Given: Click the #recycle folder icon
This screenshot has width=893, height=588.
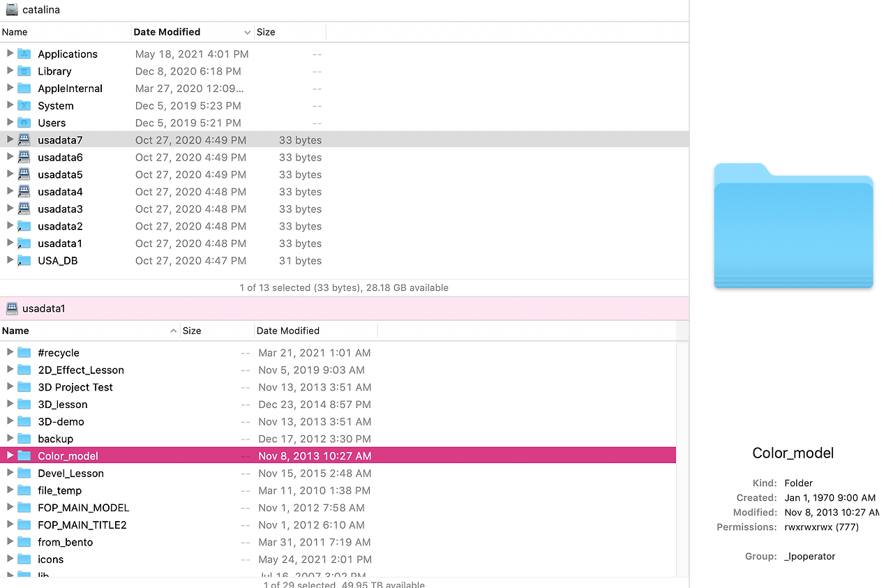Looking at the screenshot, I should click(x=24, y=352).
